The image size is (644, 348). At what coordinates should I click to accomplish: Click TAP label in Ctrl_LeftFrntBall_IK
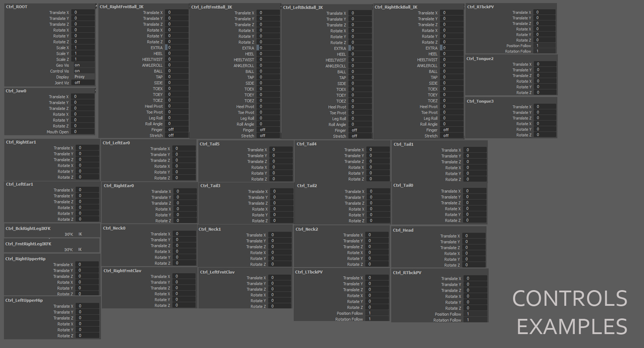click(251, 77)
